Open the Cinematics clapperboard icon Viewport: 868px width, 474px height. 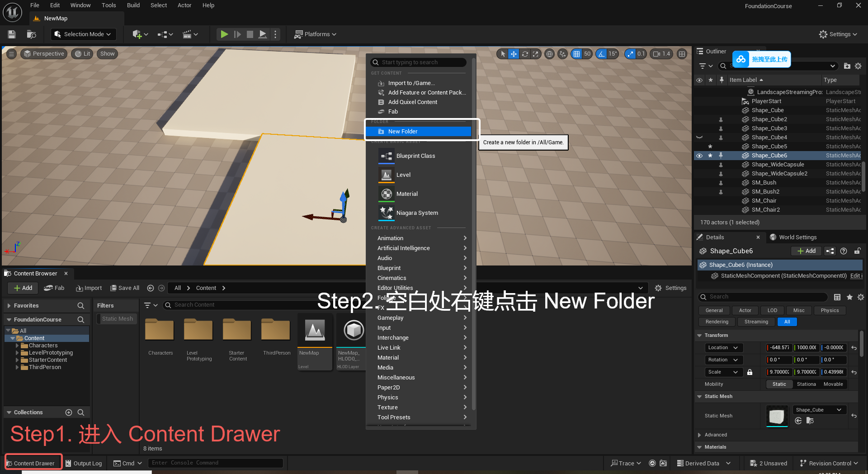click(x=190, y=34)
